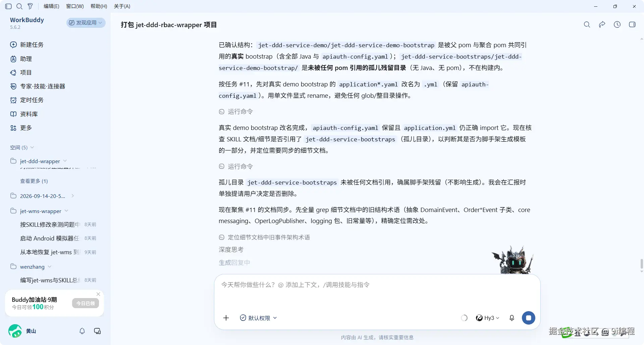This screenshot has width=644, height=345.
Task: Toggle the sidebar panel icon in the title bar
Action: point(9,6)
